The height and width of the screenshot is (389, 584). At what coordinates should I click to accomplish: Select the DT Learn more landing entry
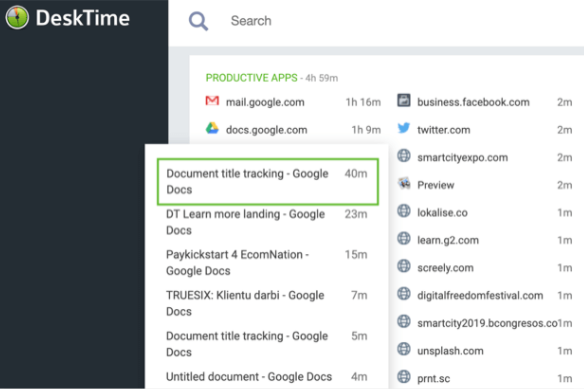tap(267, 222)
